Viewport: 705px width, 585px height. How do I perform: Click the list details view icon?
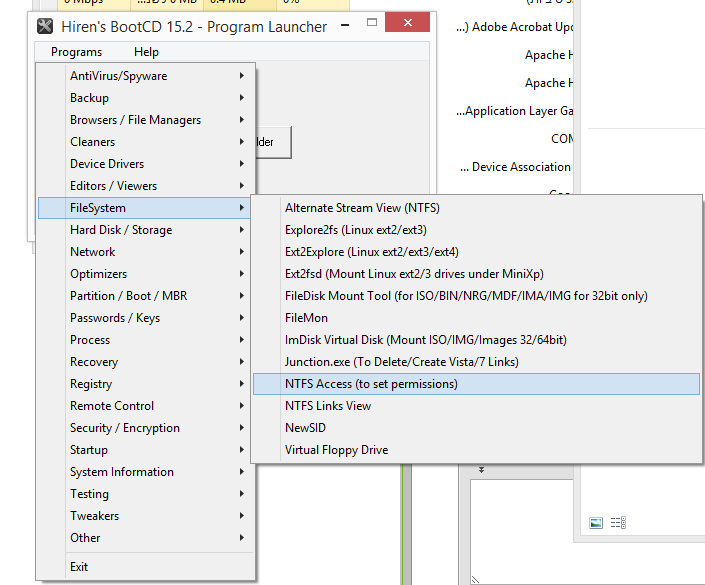tap(618, 522)
